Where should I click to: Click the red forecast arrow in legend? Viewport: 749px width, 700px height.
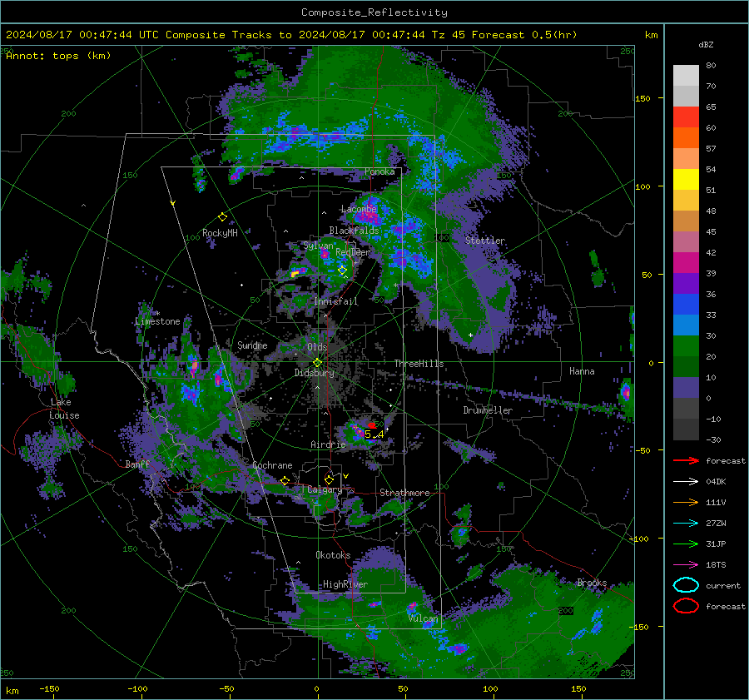[686, 460]
